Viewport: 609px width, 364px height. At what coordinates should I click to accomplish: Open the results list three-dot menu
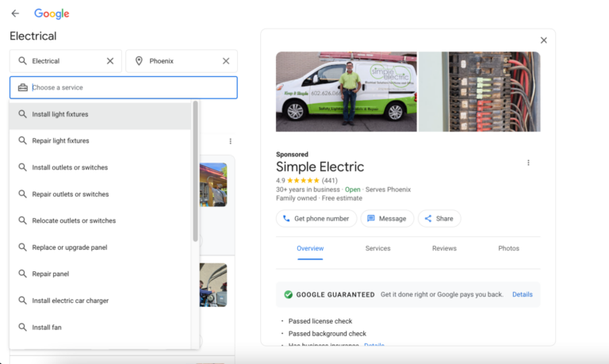pos(230,141)
